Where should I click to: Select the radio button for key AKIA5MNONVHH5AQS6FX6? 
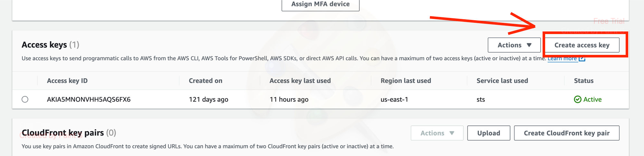(x=25, y=100)
